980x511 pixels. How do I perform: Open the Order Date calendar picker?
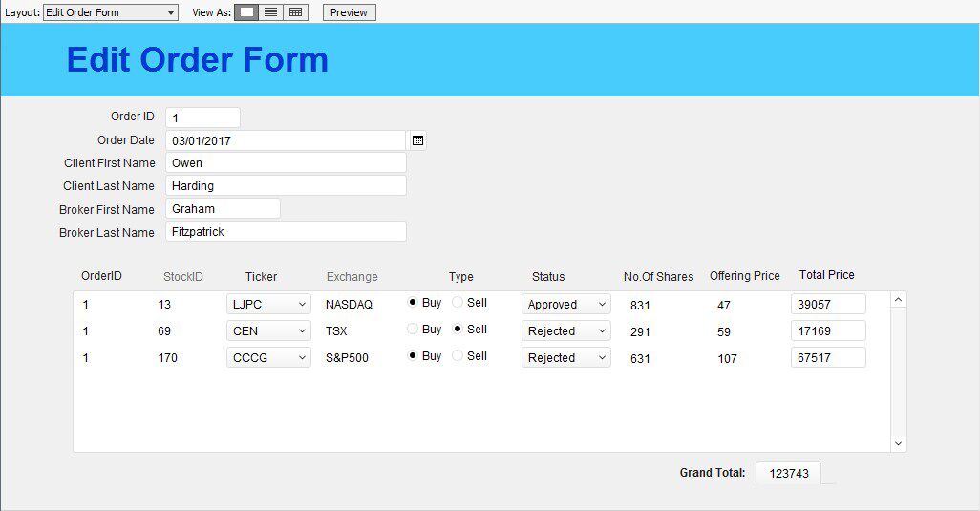click(417, 140)
